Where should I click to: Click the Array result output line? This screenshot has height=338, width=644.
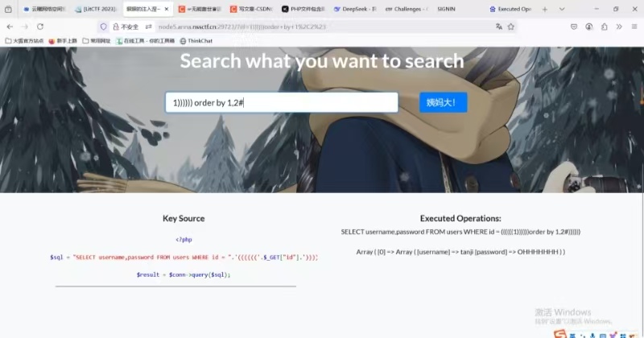point(460,252)
